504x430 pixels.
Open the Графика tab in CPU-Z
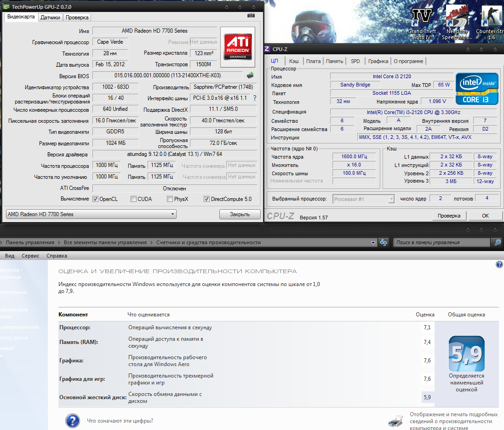coord(378,61)
